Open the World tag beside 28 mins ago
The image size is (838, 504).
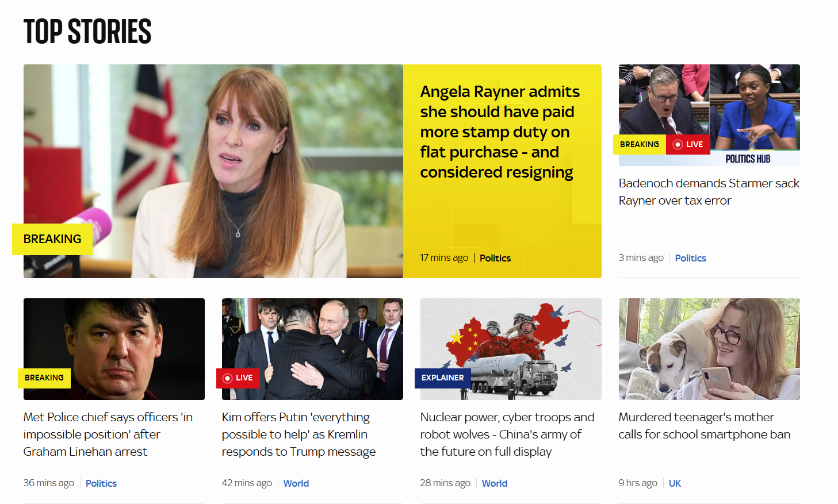(x=495, y=483)
